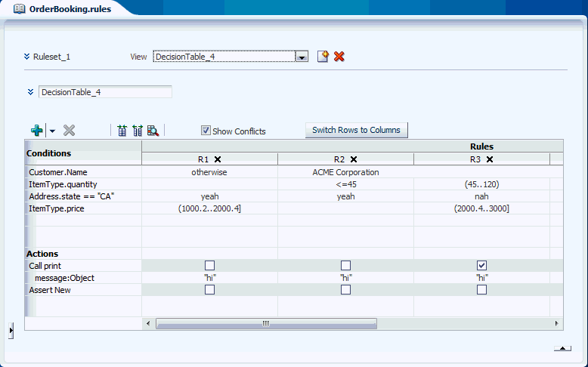
Task: Click the horizontal scrollbar thumb
Action: pos(266,323)
